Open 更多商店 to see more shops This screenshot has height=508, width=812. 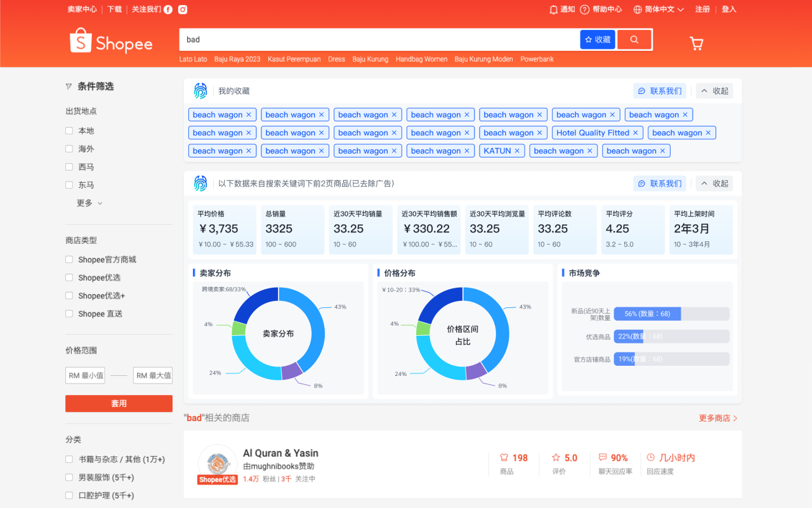718,418
